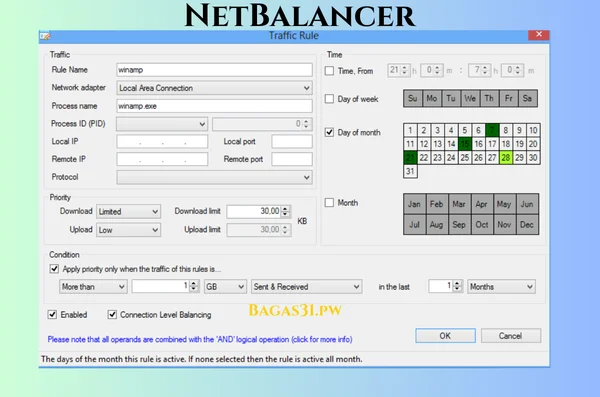Select day 10 in month grid
Viewport: 600px width, 397px height.
click(533, 130)
